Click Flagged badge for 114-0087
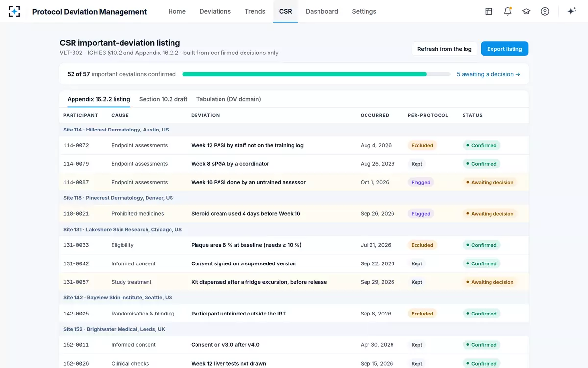This screenshot has height=368, width=588. point(421,182)
